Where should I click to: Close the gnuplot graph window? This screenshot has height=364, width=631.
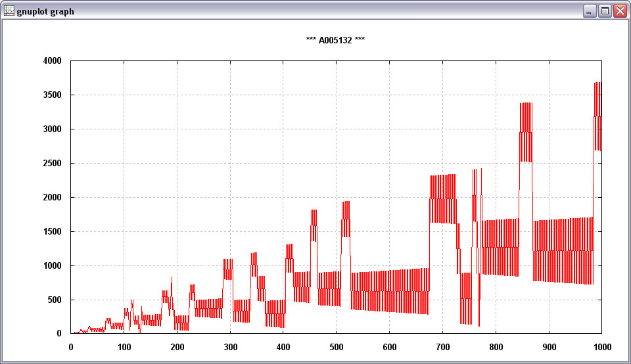[619, 11]
